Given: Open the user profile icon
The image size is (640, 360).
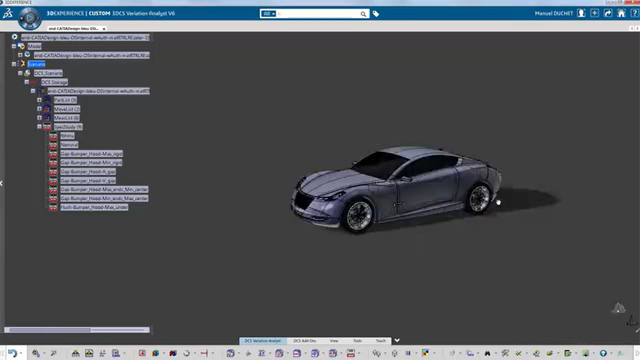Looking at the screenshot, I should (x=581, y=13).
